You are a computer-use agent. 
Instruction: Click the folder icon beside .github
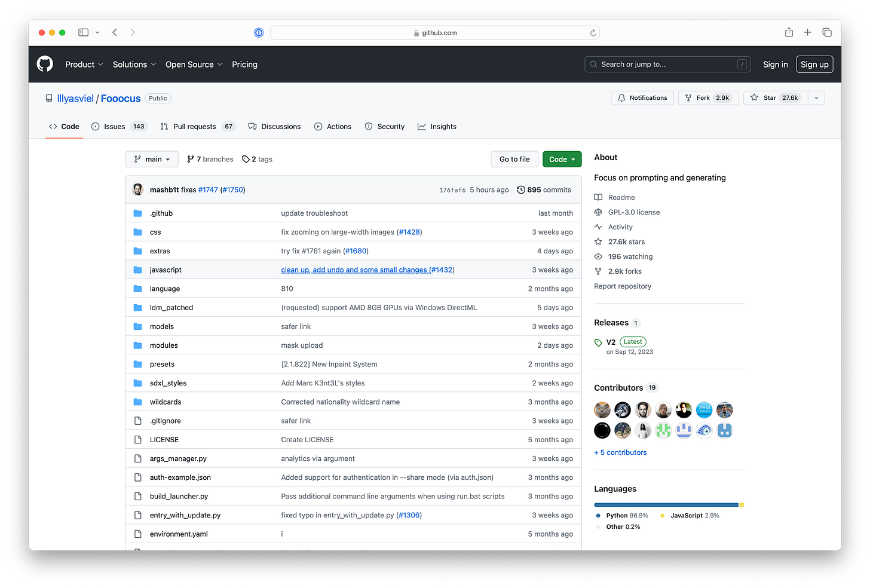[x=138, y=213]
